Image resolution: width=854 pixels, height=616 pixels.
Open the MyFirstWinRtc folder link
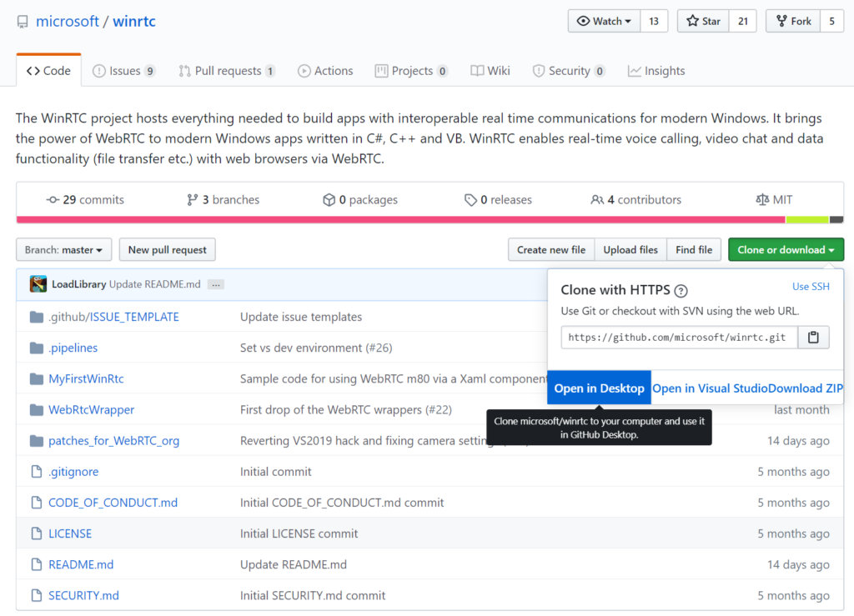click(86, 378)
